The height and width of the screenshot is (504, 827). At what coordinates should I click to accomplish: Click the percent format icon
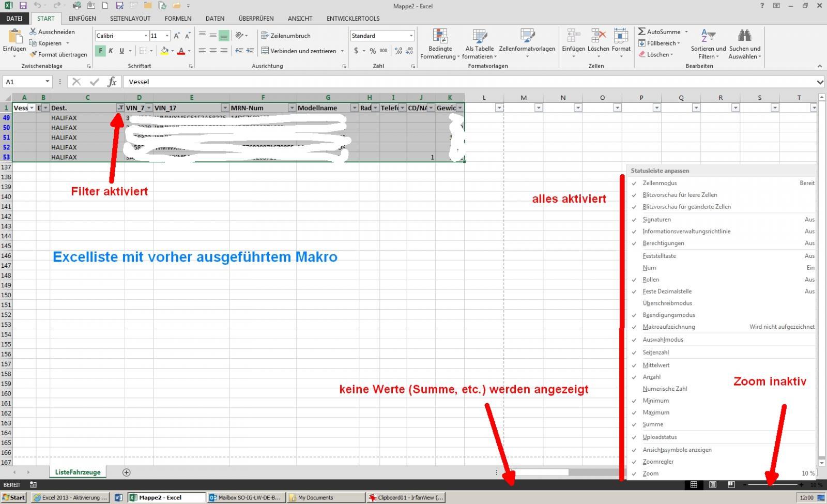click(x=372, y=51)
